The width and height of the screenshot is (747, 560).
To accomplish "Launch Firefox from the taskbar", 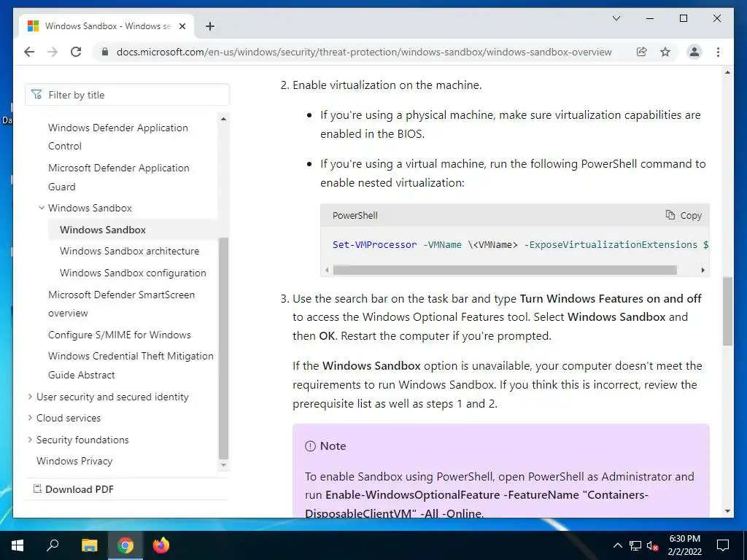I will 161,545.
